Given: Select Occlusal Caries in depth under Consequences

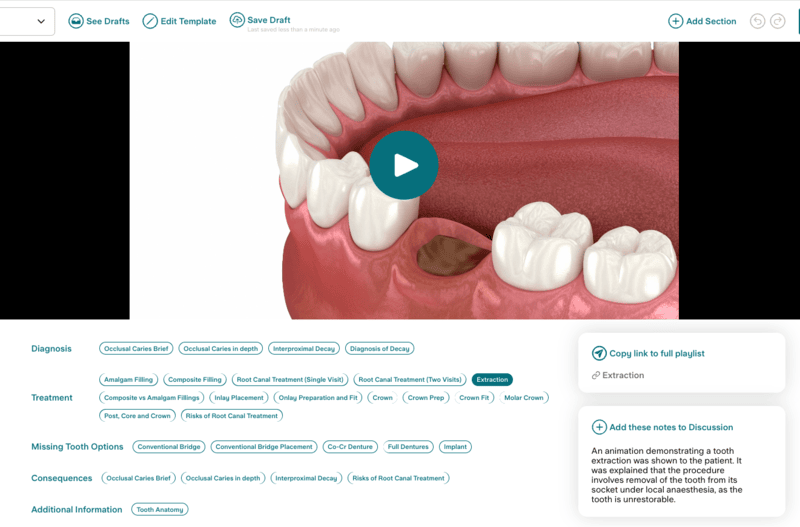Looking at the screenshot, I should pyautogui.click(x=223, y=478).
